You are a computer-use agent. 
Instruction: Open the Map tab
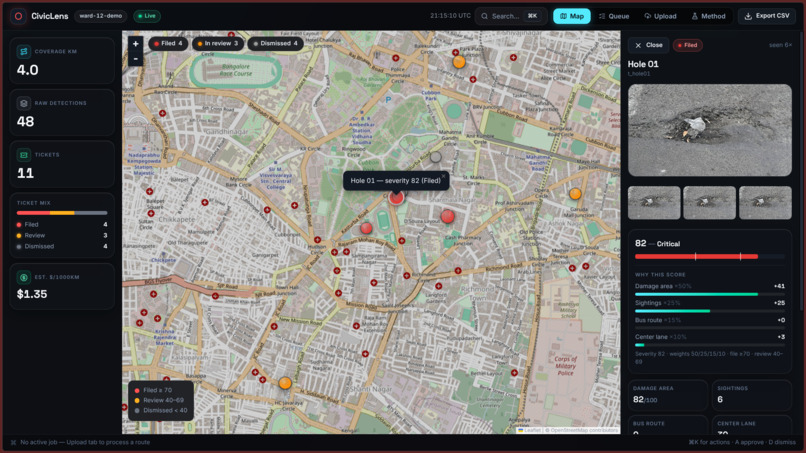(x=572, y=16)
